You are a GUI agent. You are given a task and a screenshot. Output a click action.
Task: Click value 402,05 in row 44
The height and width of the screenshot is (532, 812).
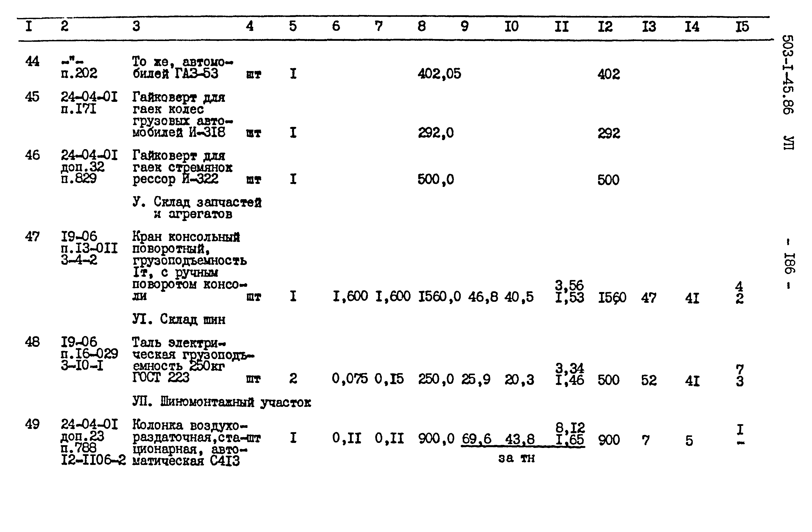pos(436,72)
